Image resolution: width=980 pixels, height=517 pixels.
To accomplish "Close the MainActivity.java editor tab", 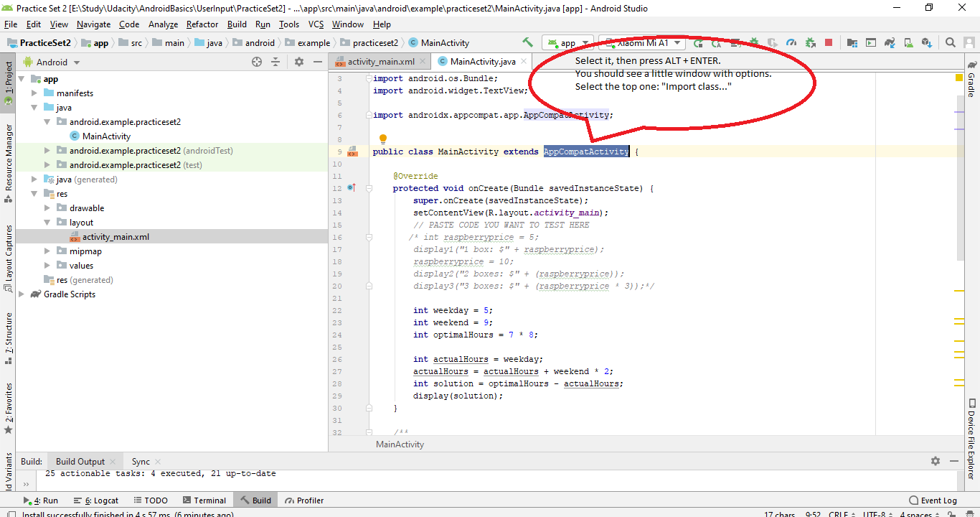I will tap(524, 62).
